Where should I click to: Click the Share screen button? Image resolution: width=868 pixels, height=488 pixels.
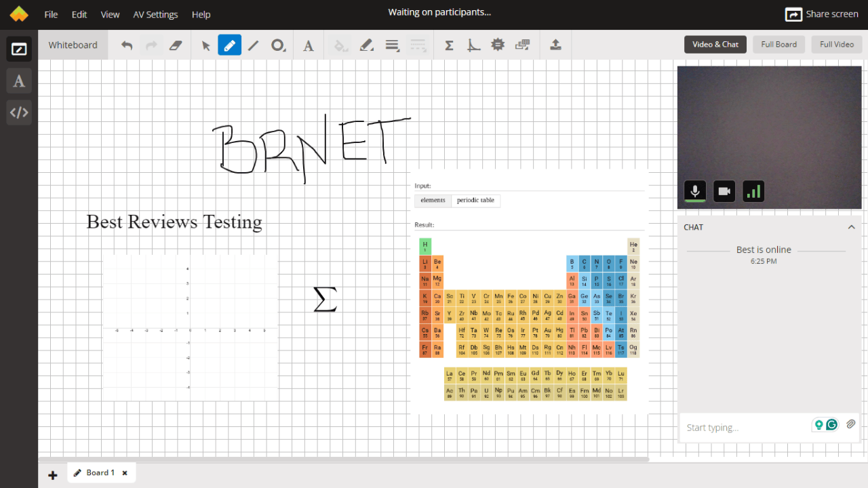(x=821, y=14)
